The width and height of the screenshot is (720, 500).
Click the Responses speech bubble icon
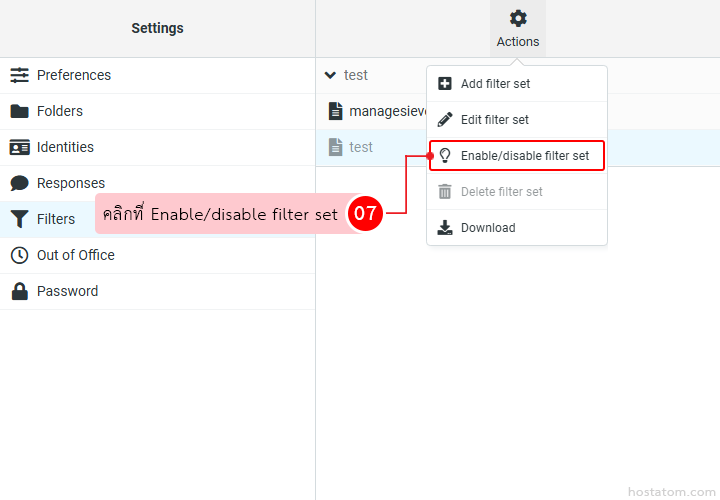tap(19, 183)
